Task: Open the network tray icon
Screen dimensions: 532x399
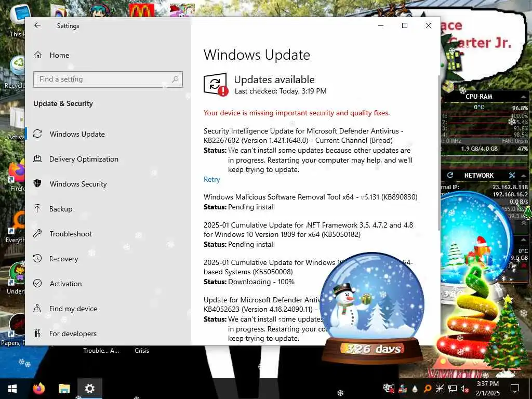Action: pyautogui.click(x=453, y=389)
